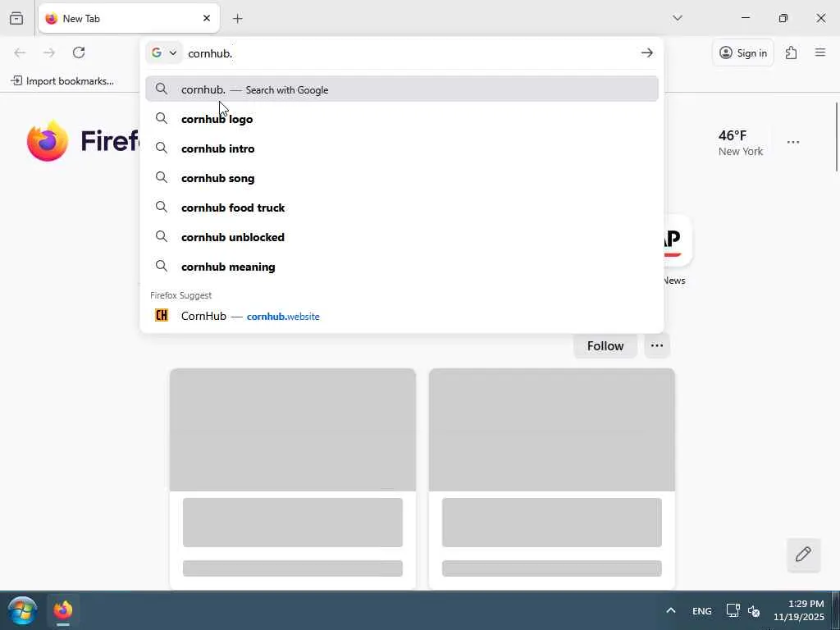The height and width of the screenshot is (630, 840).
Task: Open the weather widget three-dot menu
Action: (x=793, y=143)
